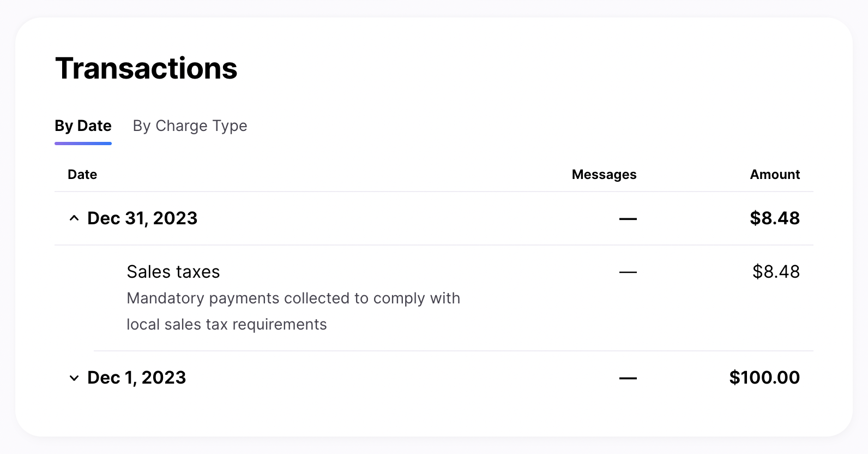Click the messages dash for Dec 1 row
Viewport: 868px width, 454px height.
tap(628, 378)
